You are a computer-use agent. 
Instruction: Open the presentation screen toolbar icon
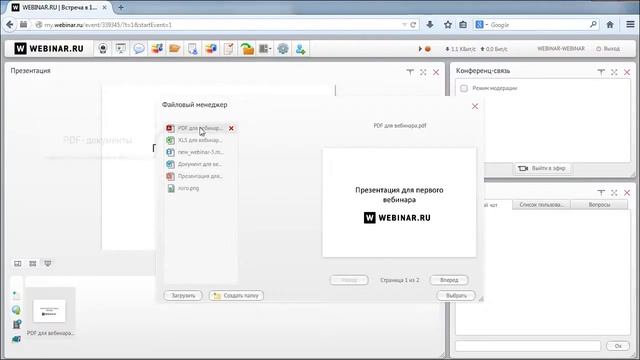pyautogui.click(x=121, y=49)
